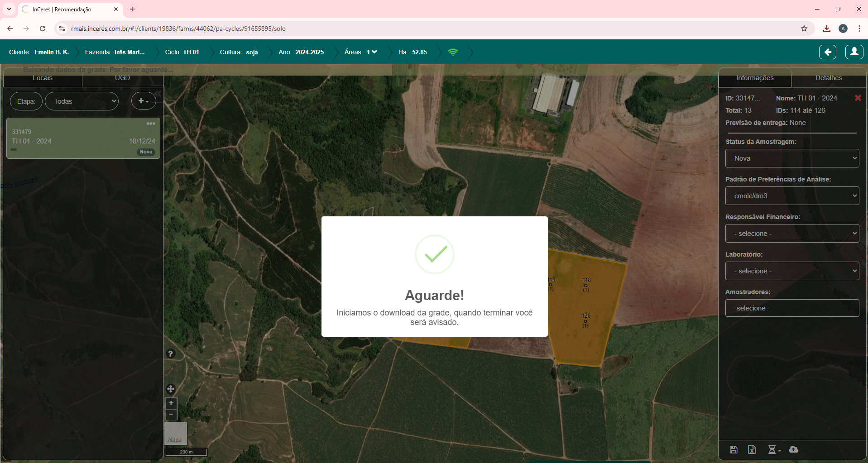868x463 pixels.
Task: Collapse the left sidebar panel with chevrons
Action: point(158,94)
